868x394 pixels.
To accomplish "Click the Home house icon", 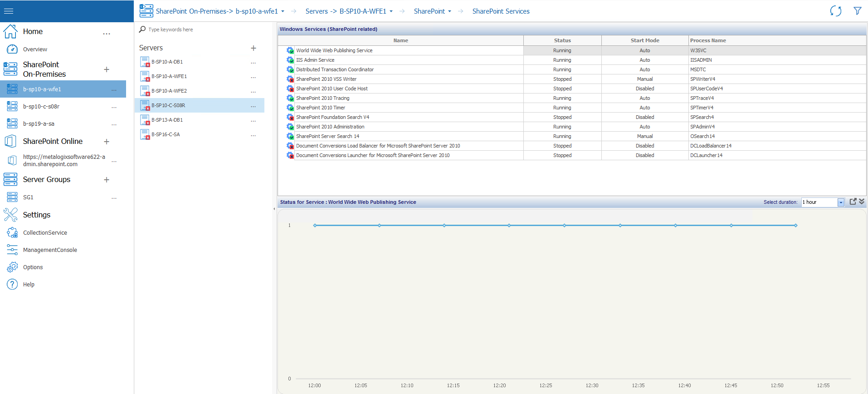I will (10, 31).
